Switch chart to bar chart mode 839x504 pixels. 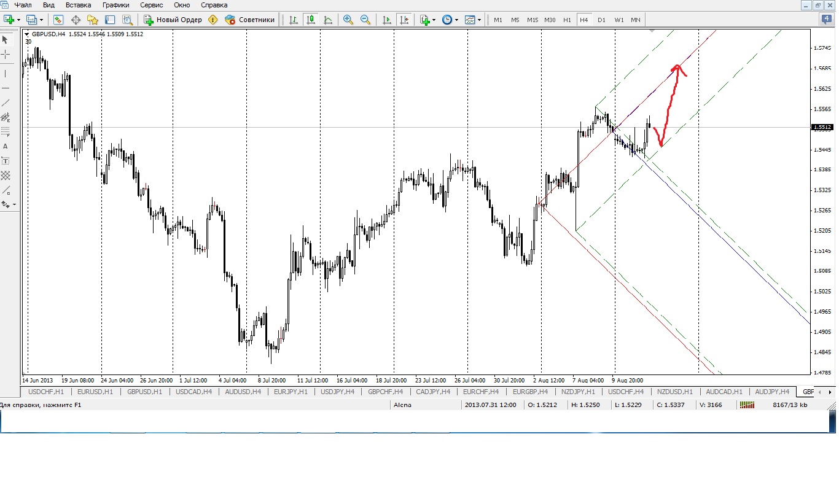click(x=294, y=20)
